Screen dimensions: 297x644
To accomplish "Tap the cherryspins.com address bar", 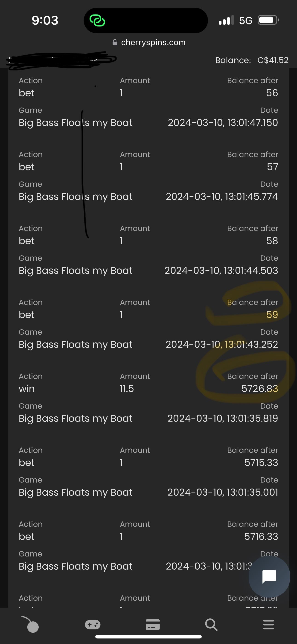I will 153,43.
